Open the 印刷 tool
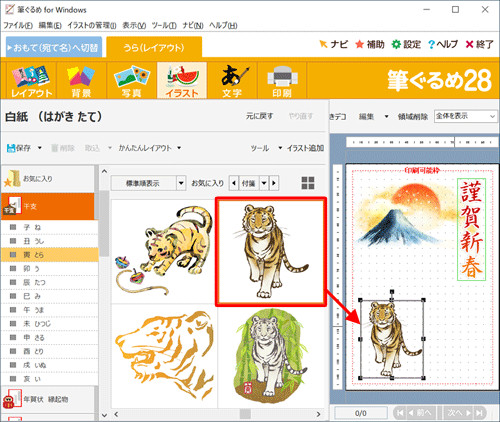 282,80
